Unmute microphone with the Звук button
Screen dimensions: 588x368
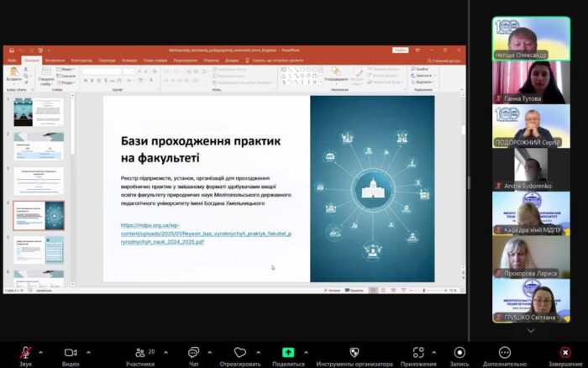tap(26, 353)
